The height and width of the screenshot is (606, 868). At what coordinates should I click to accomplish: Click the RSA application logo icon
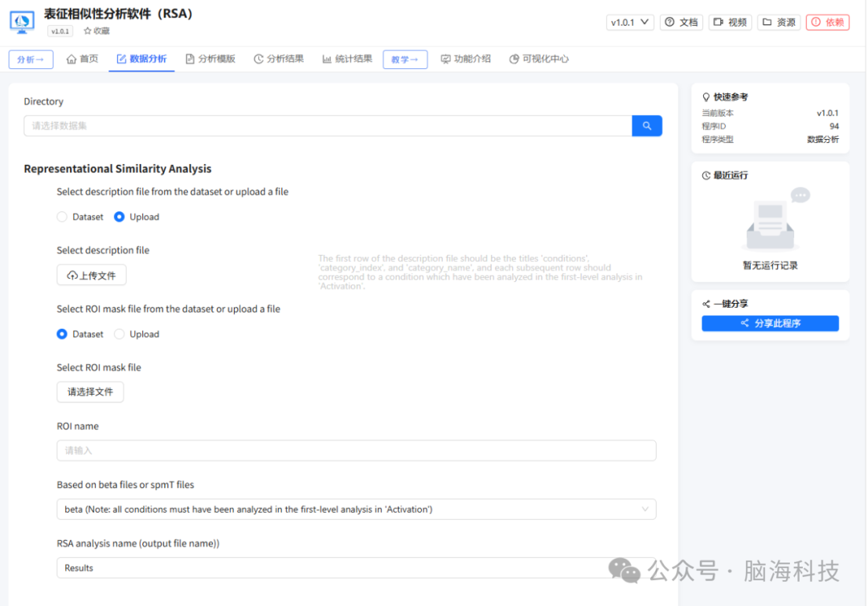(x=23, y=23)
